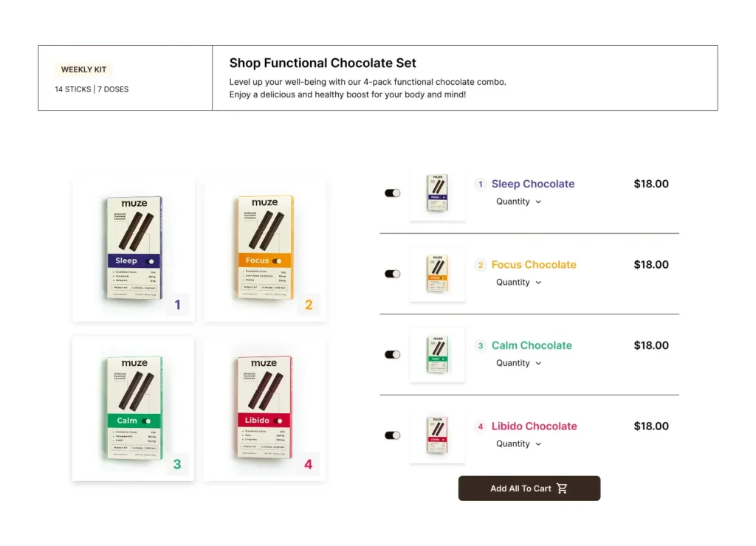This screenshot has height=546, width=756.
Task: Switch off the Libido Chocolate toggle
Action: (x=392, y=435)
